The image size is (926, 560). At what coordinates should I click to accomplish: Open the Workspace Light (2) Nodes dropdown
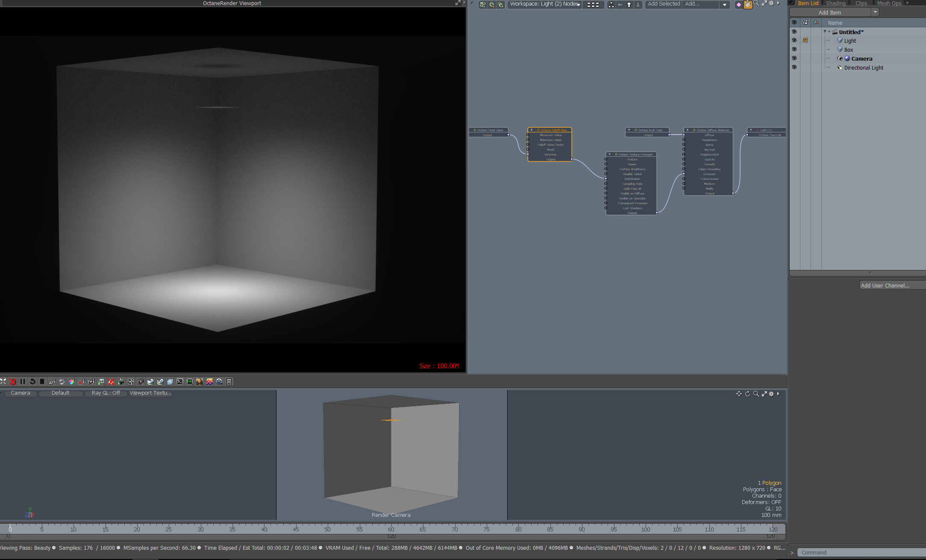click(x=545, y=4)
